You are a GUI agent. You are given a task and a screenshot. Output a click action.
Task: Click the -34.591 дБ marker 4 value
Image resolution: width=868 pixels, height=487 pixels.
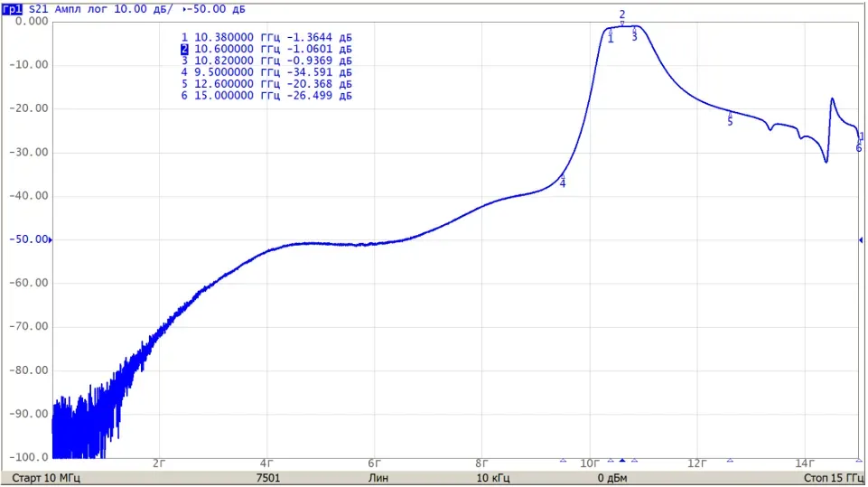pos(320,72)
